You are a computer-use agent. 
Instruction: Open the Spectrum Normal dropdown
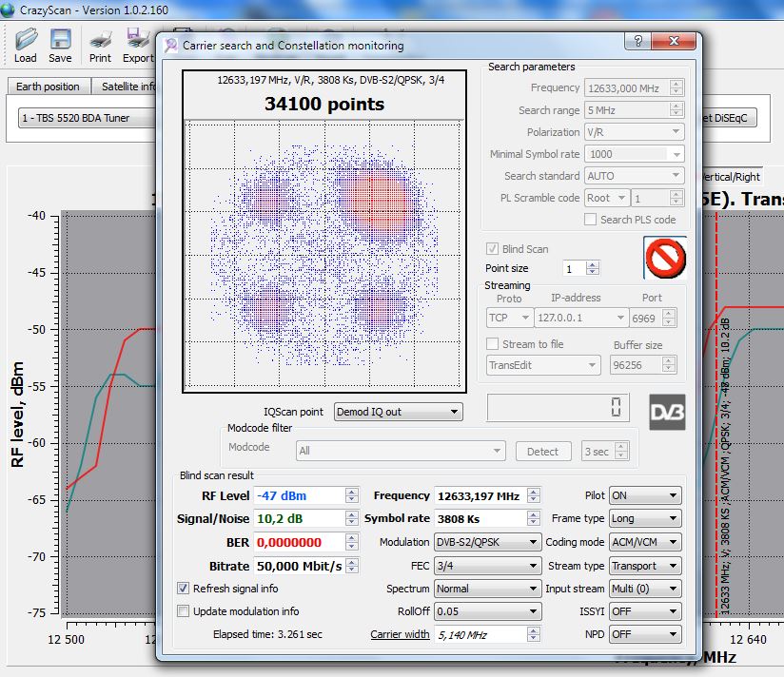coord(487,589)
